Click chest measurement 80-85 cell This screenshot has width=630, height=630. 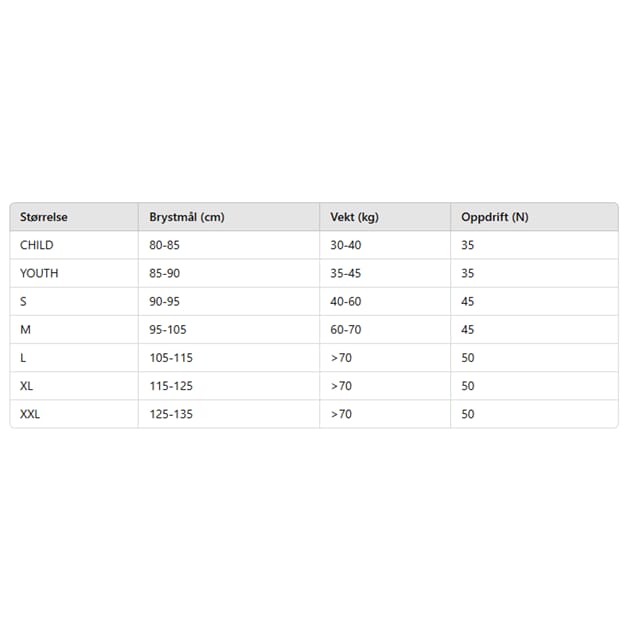click(165, 245)
